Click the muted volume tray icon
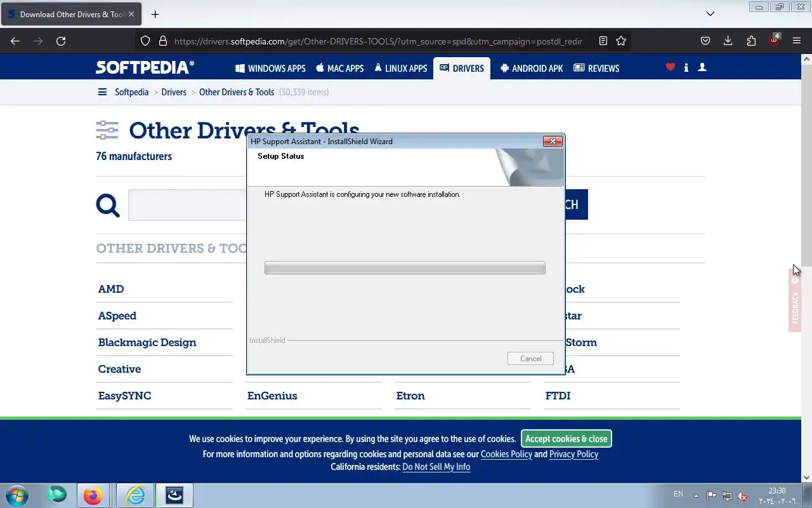This screenshot has width=812, height=508. tap(742, 496)
